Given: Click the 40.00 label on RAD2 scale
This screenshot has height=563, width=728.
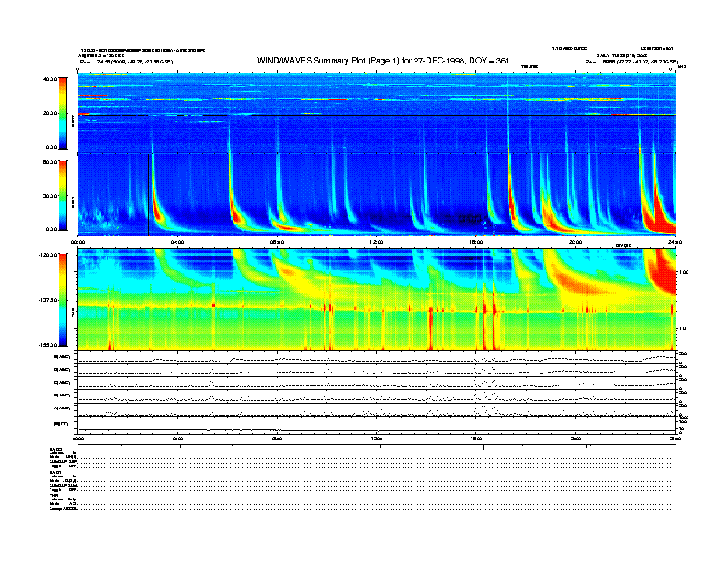Looking at the screenshot, I should pos(50,79).
